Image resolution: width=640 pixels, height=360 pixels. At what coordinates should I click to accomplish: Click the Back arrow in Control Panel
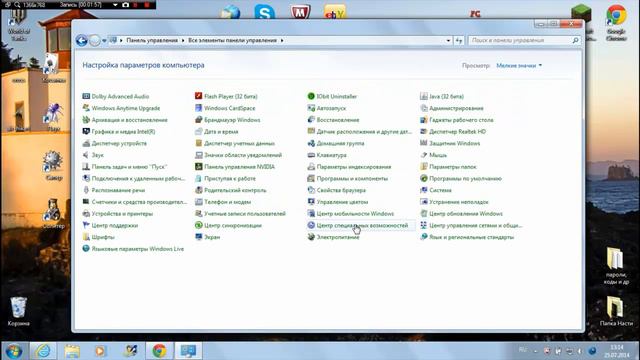82,40
